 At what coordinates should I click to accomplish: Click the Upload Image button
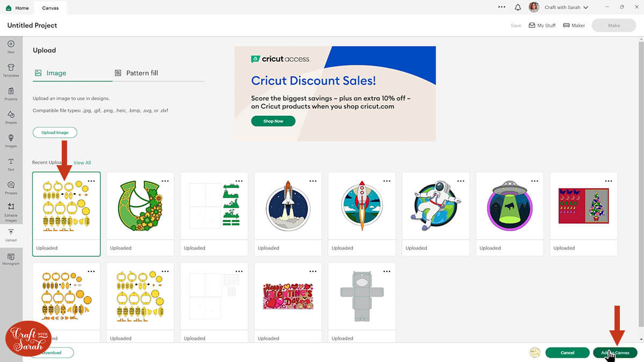[55, 132]
